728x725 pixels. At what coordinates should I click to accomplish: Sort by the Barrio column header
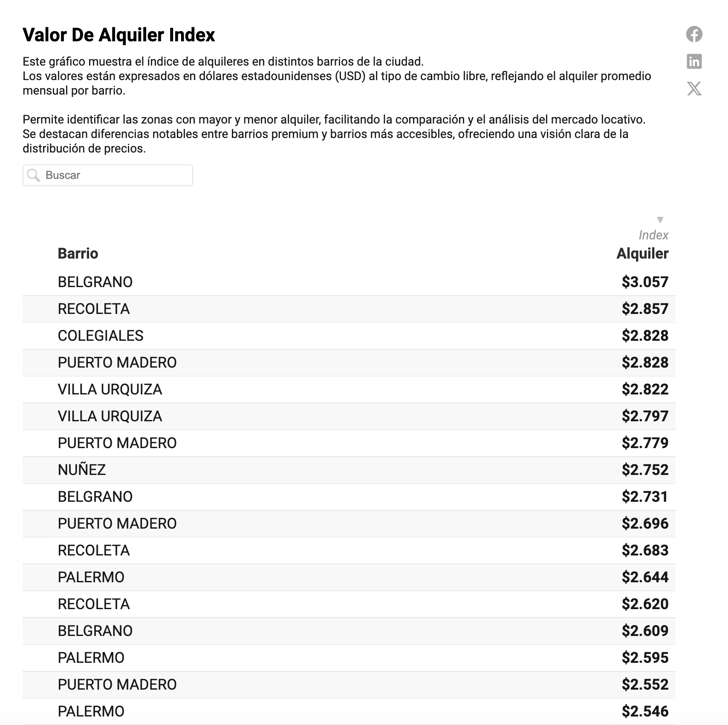78,253
